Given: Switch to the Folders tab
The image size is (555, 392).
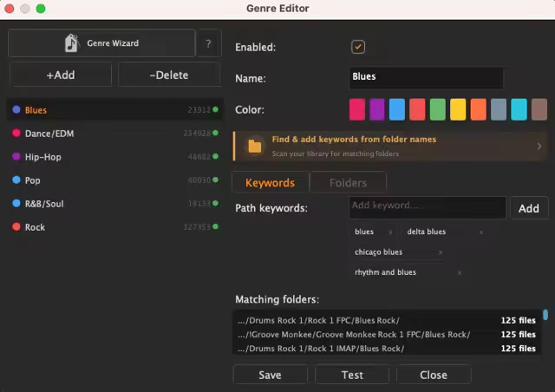Looking at the screenshot, I should [349, 183].
